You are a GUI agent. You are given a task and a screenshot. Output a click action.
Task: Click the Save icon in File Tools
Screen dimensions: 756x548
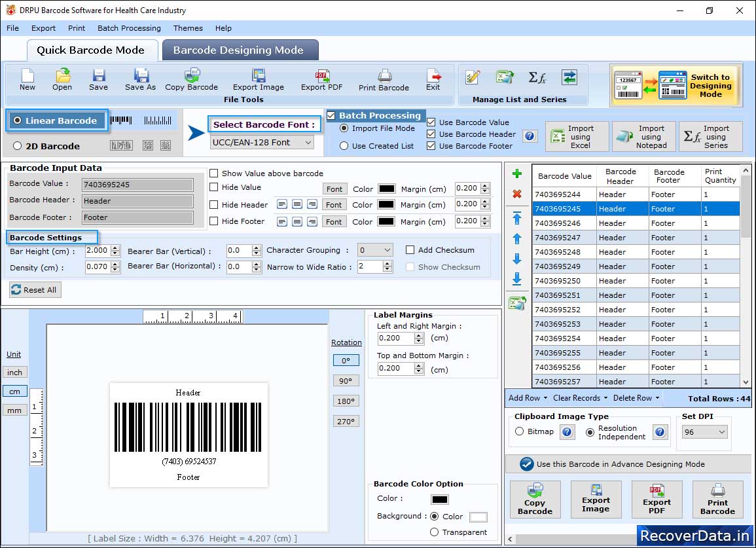click(x=98, y=80)
